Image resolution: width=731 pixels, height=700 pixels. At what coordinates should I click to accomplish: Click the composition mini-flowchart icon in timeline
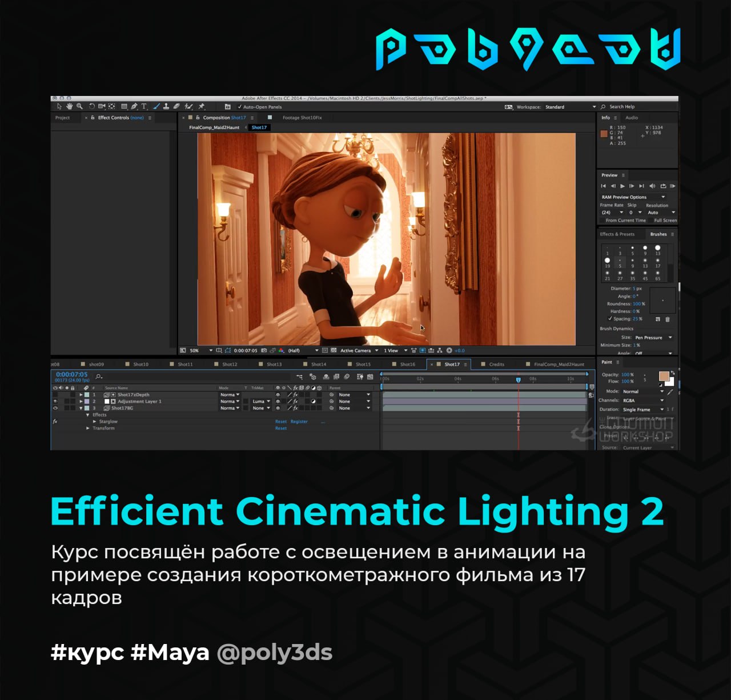(x=299, y=377)
